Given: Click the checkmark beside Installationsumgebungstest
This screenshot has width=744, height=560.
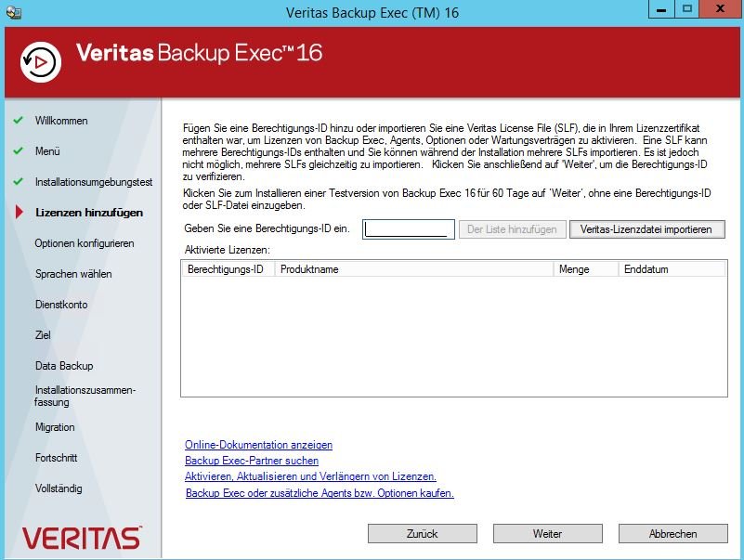Looking at the screenshot, I should pos(18,181).
